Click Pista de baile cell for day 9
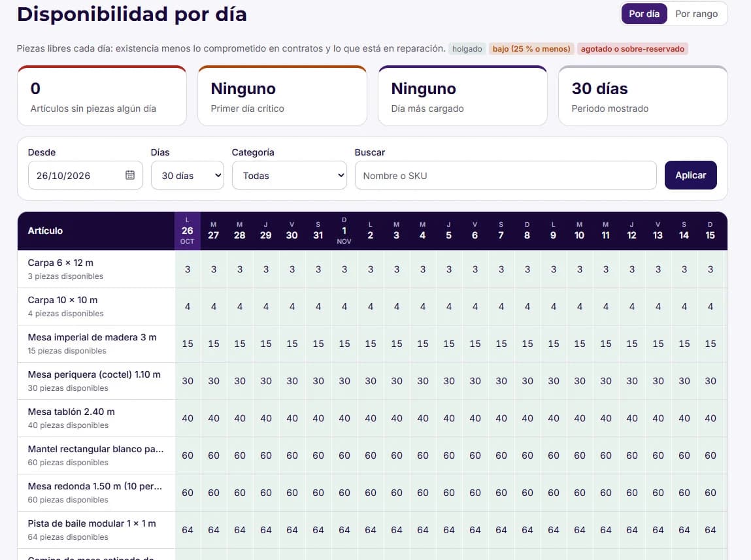This screenshot has width=751, height=560. tap(553, 530)
